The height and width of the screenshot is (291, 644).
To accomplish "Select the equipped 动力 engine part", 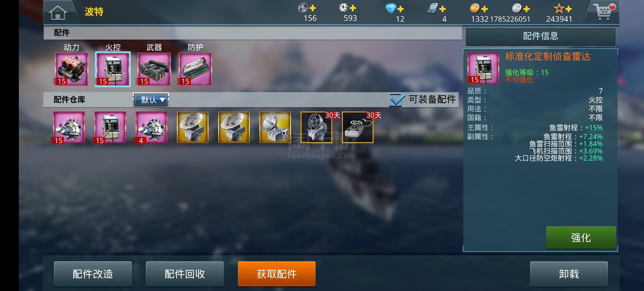I will pos(71,69).
